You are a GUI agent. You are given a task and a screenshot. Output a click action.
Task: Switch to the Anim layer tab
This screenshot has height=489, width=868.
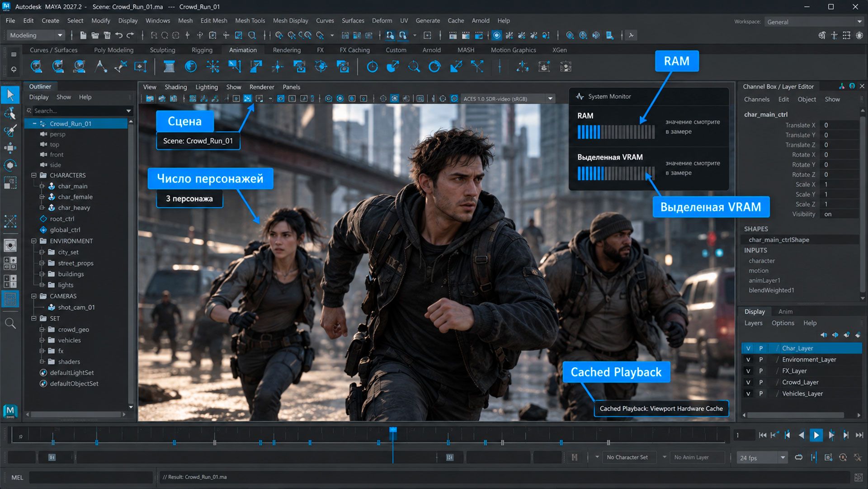(x=785, y=312)
